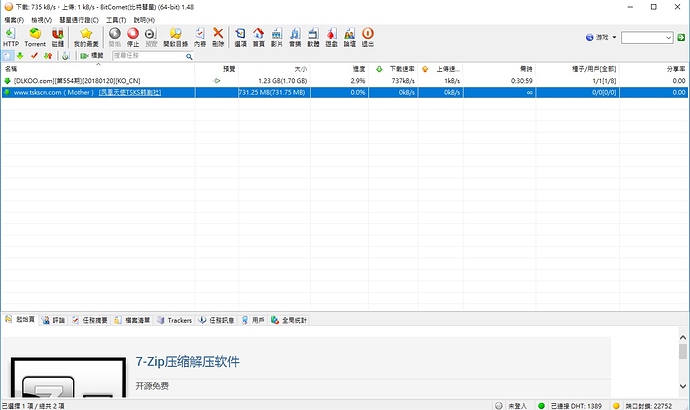Click the scheduler clock filter icon
Screen dimensions: 690x410
tap(66, 56)
